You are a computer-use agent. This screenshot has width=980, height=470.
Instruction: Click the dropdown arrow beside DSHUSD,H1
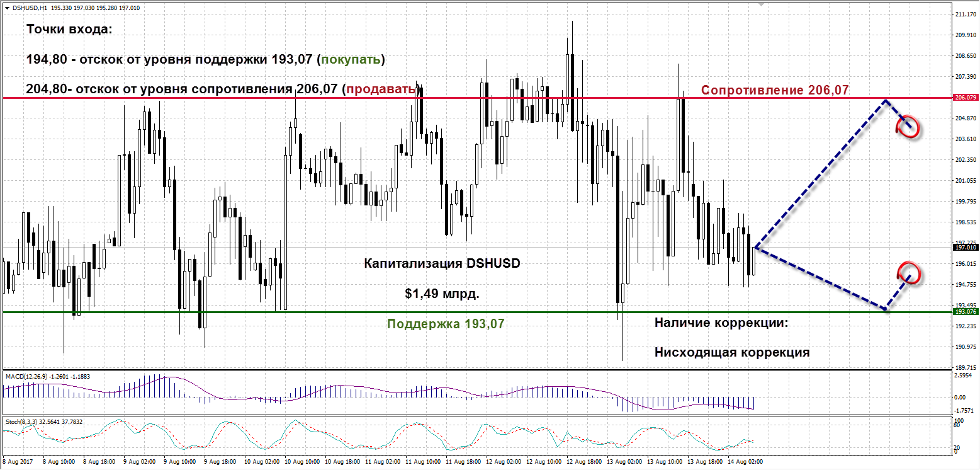pos(6,8)
